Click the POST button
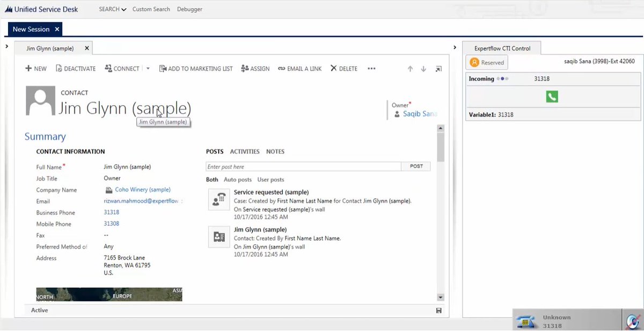 point(416,166)
